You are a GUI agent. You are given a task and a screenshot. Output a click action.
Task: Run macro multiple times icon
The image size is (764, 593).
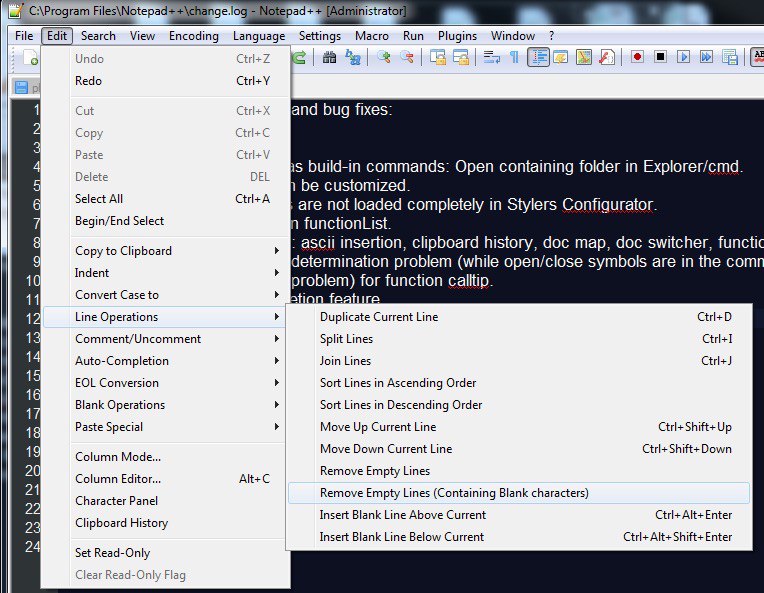click(x=706, y=57)
